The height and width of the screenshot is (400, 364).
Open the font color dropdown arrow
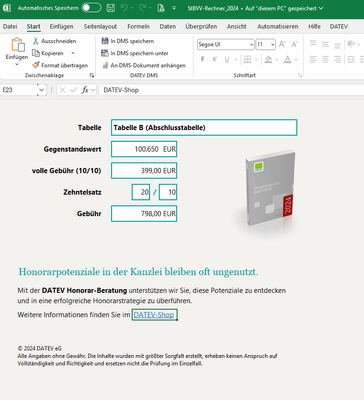(296, 60)
